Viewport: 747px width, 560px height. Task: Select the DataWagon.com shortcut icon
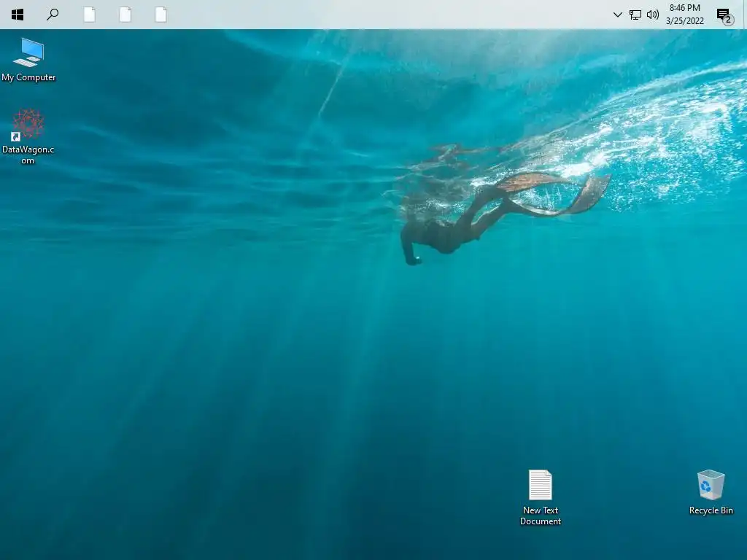pos(28,136)
